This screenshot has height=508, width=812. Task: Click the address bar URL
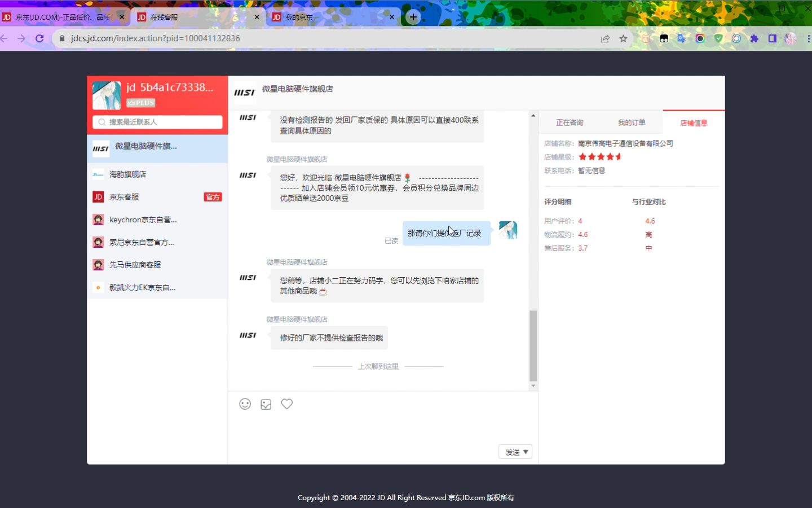coord(156,38)
